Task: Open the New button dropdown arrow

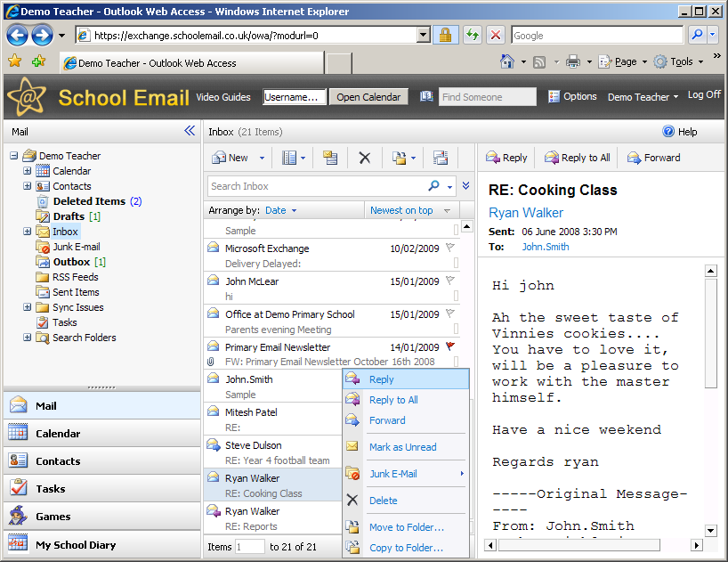Action: tap(262, 158)
